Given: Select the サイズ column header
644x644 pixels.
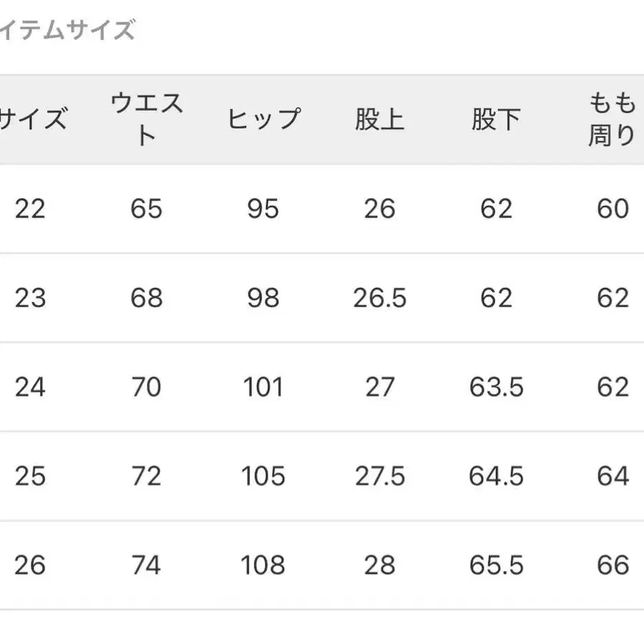Looking at the screenshot, I should [x=33, y=119].
